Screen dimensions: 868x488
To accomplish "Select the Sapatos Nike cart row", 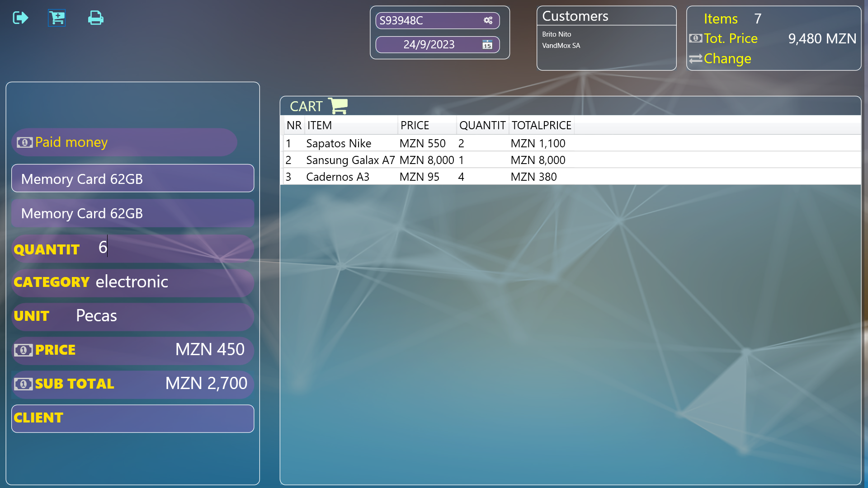I will click(x=339, y=143).
